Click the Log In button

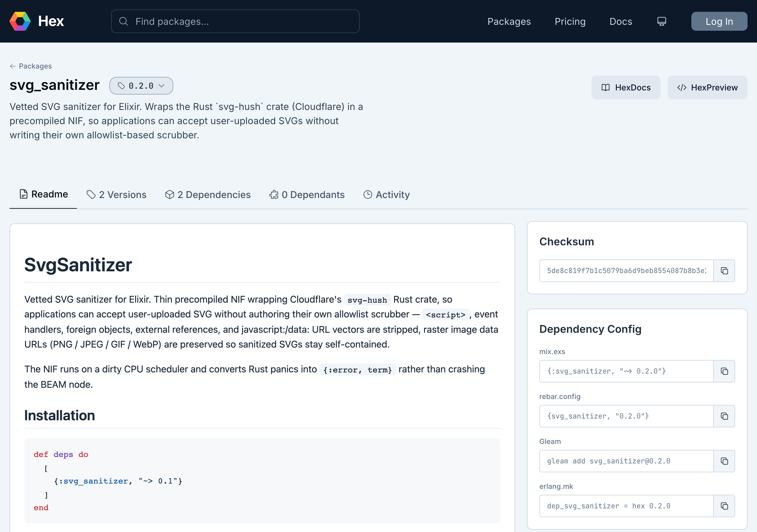point(719,21)
